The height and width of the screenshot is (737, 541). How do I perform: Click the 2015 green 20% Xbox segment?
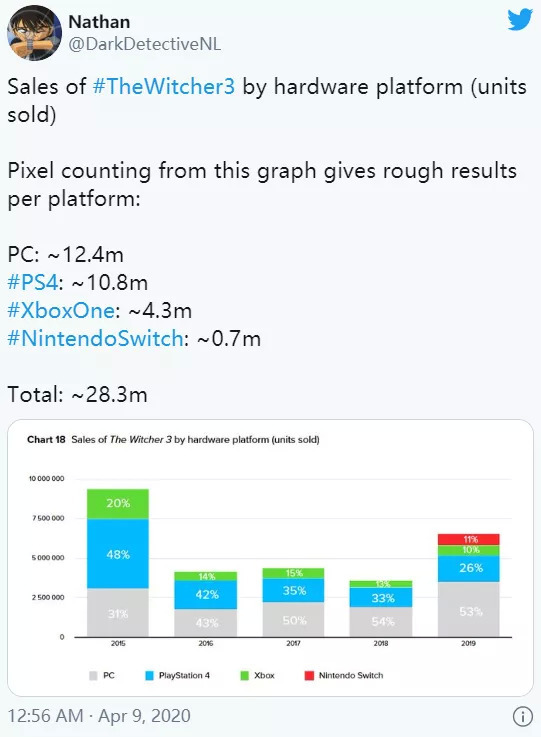pos(118,504)
